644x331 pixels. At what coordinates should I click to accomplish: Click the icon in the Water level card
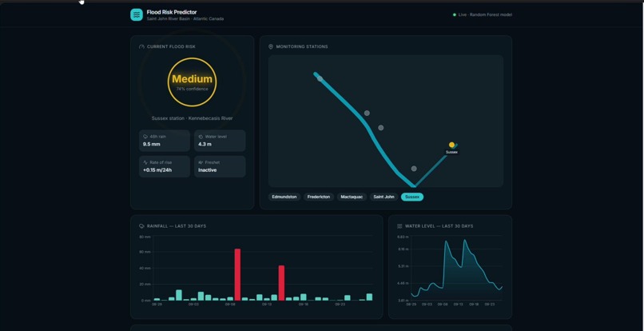pos(201,137)
